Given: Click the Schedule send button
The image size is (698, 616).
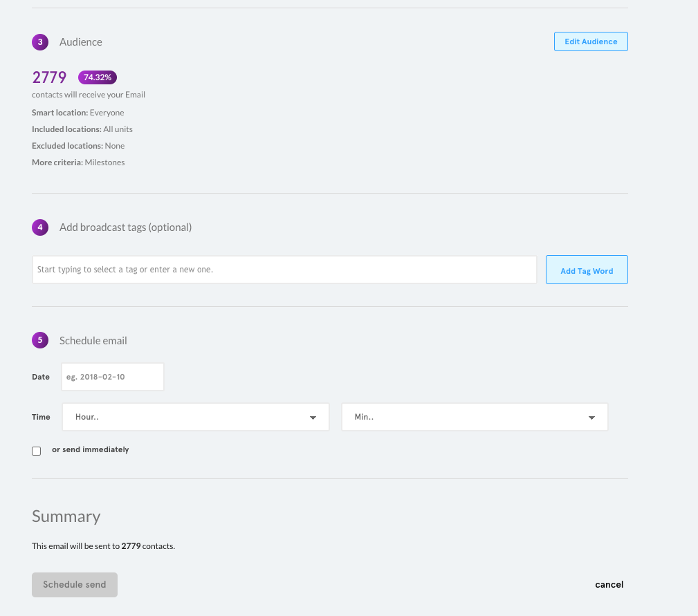Looking at the screenshot, I should coord(75,585).
